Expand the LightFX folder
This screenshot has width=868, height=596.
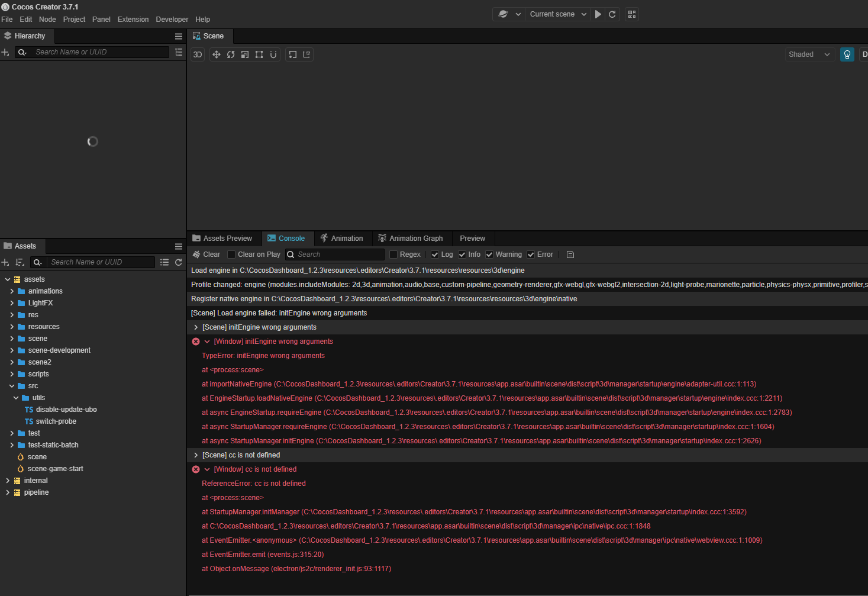tap(12, 303)
